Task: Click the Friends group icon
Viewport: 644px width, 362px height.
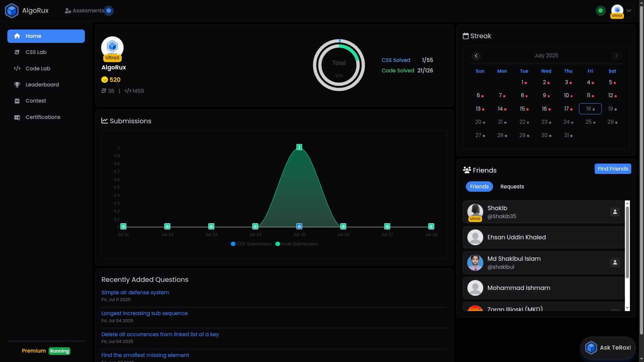Action: point(467,170)
